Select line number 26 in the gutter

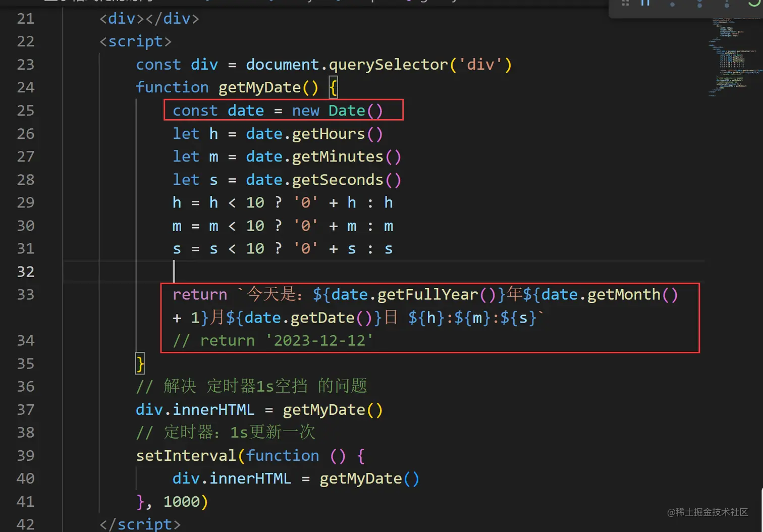coord(26,134)
